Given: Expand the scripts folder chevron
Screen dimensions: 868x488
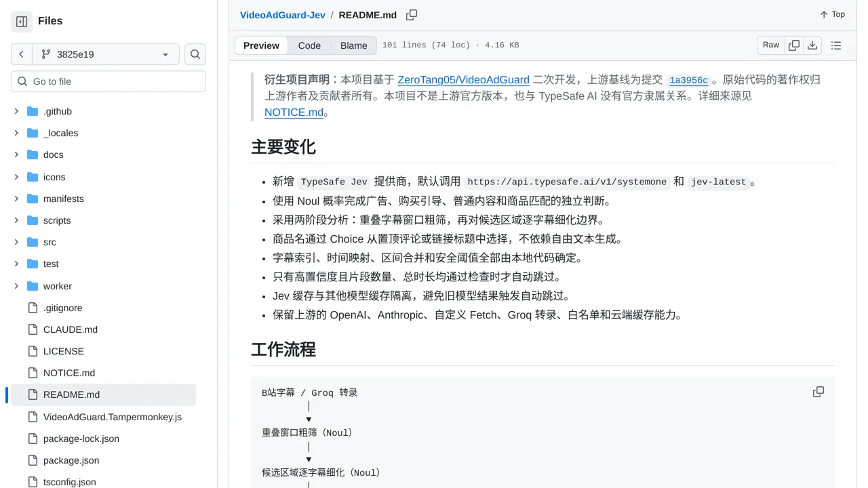Looking at the screenshot, I should coord(16,220).
